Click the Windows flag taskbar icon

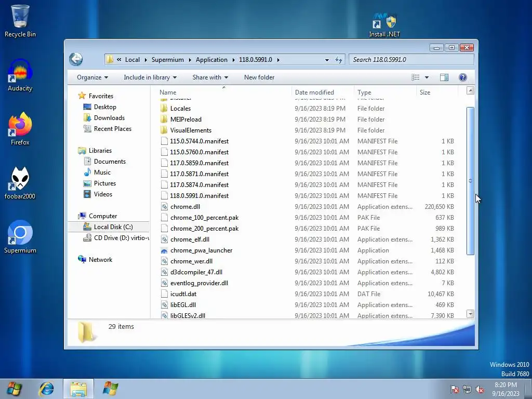[x=111, y=389]
